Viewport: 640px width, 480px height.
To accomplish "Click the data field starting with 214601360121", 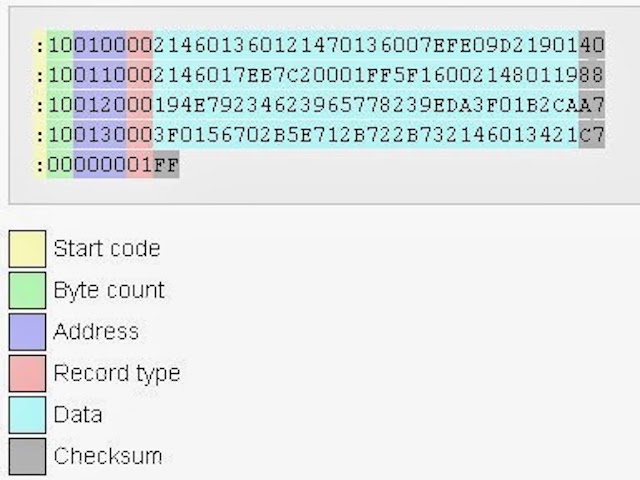I will tap(366, 45).
